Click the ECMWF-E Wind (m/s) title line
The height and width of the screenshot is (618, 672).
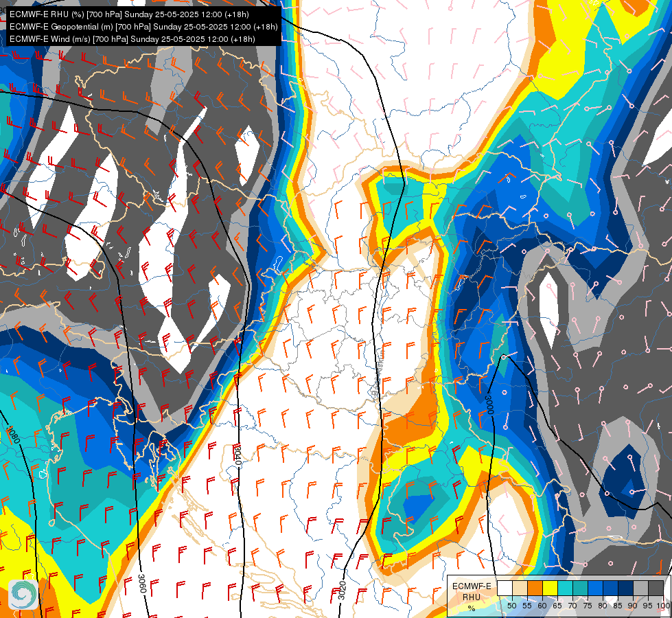click(132, 39)
